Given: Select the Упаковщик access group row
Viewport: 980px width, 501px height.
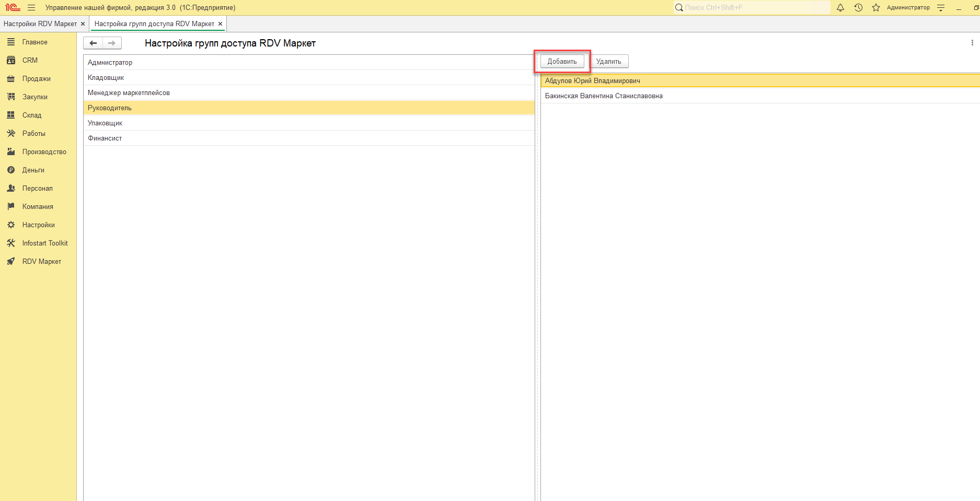Looking at the screenshot, I should coord(309,123).
